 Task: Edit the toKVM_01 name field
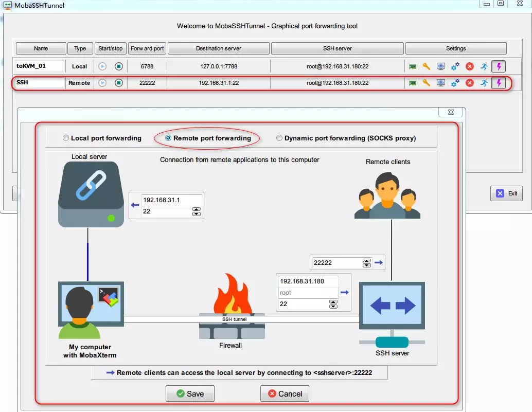coord(39,66)
